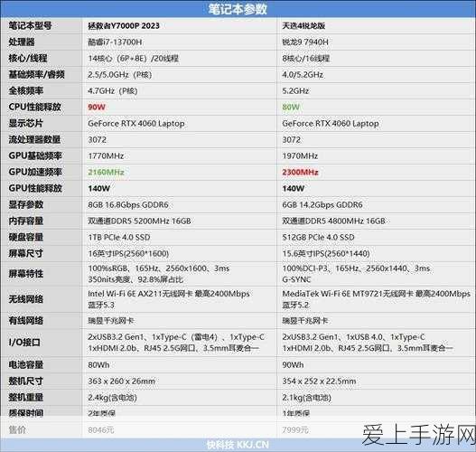Image resolution: width=476 pixels, height=452 pixels.
Task: Click the I/O cell mentioning 雷电4
Action: click(176, 343)
